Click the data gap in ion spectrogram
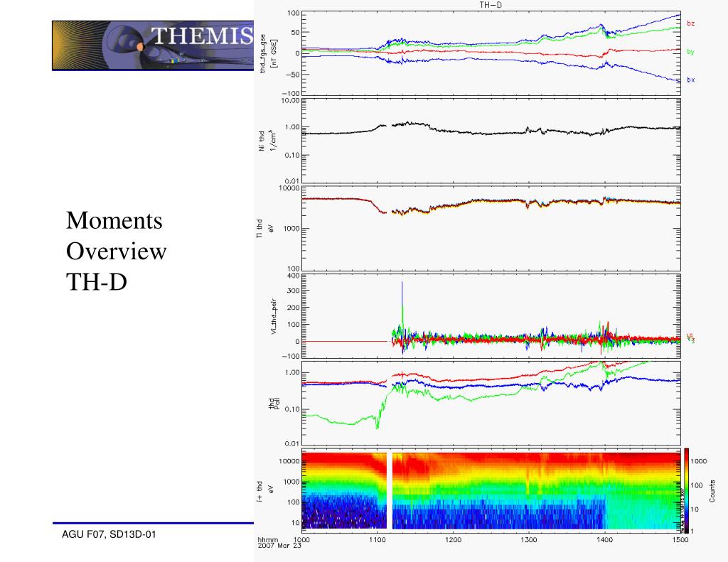This screenshot has width=728, height=562. (390, 490)
